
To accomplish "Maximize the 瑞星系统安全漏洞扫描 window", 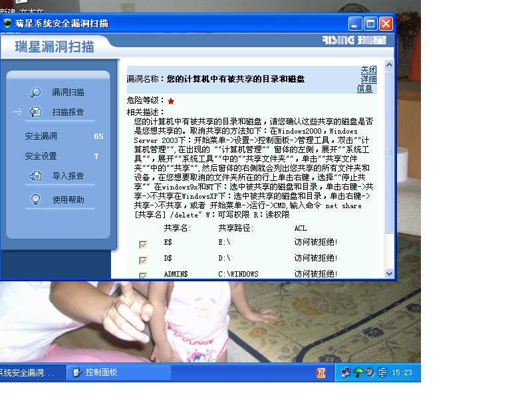I will (x=370, y=24).
